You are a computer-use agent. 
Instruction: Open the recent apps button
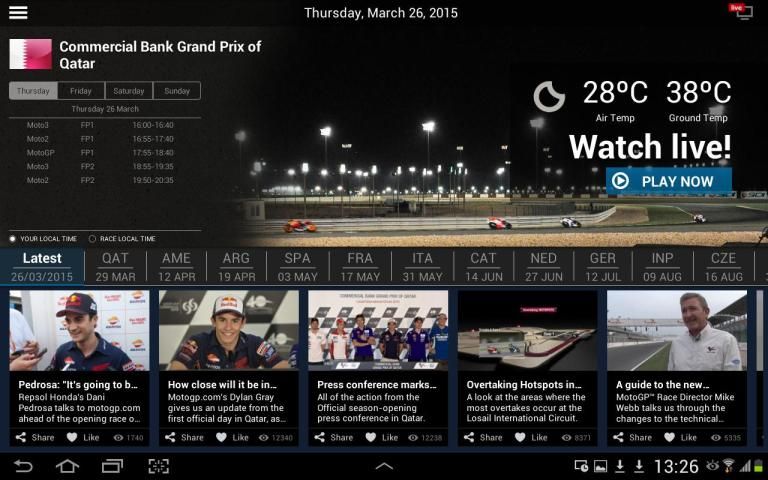click(x=112, y=466)
